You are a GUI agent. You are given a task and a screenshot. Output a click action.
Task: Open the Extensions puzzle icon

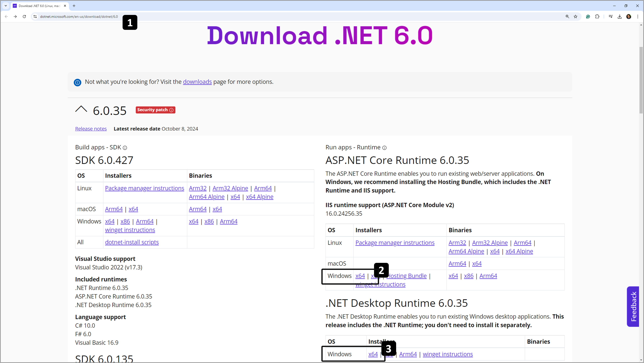[x=597, y=17]
